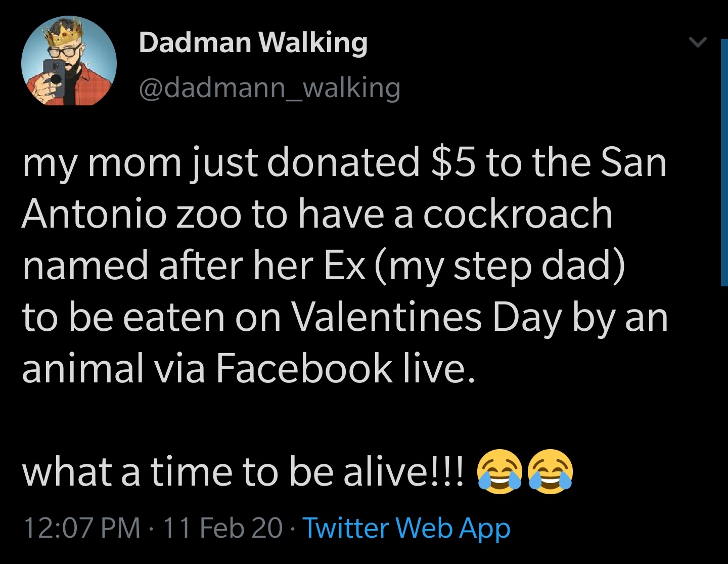Click the Dadman Walking profile avatar

[69, 61]
